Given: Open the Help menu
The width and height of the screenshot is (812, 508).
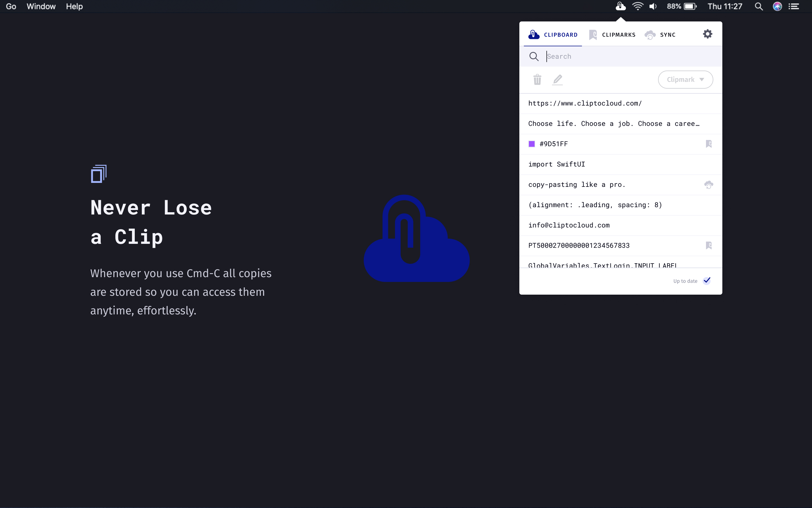Looking at the screenshot, I should coord(74,6).
